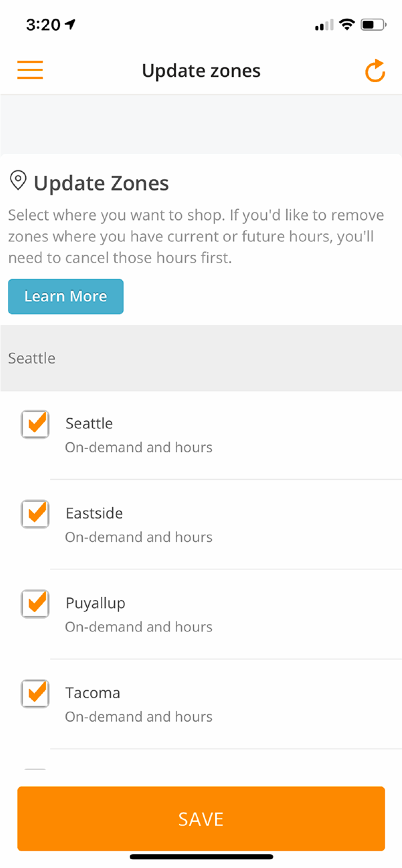Open the hamburger menu

[30, 70]
